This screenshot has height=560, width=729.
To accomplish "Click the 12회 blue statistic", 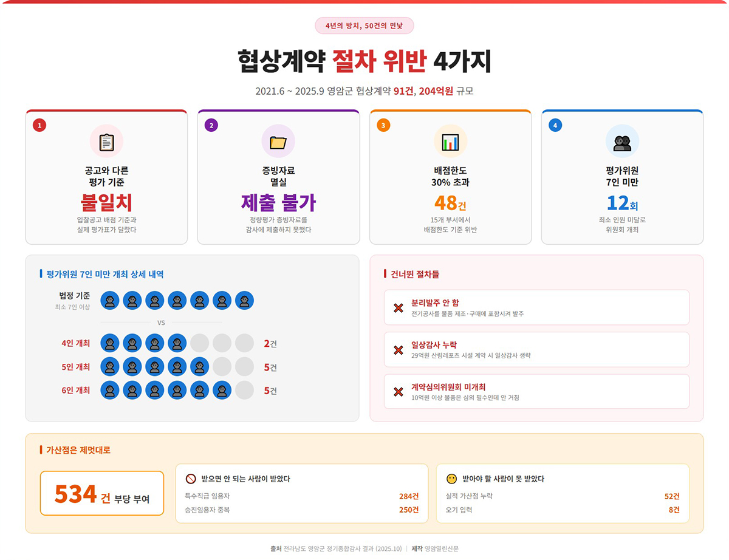I will point(622,202).
